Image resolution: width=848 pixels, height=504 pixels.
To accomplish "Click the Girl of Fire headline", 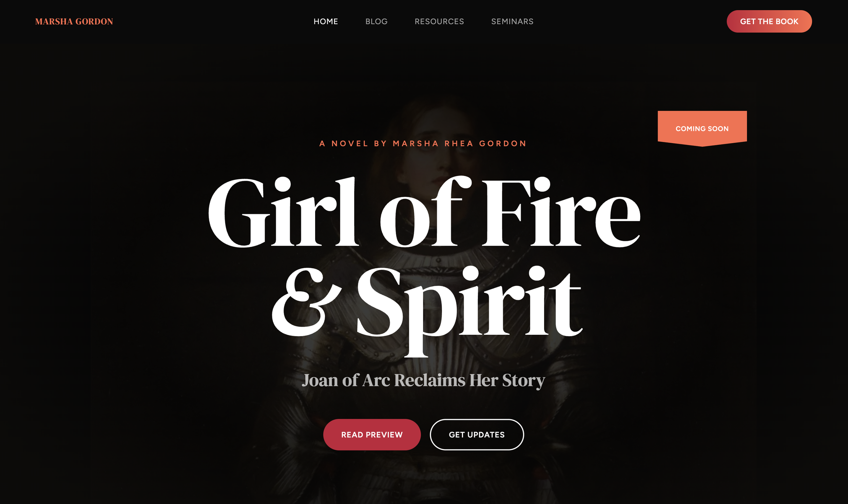I will pos(424,212).
